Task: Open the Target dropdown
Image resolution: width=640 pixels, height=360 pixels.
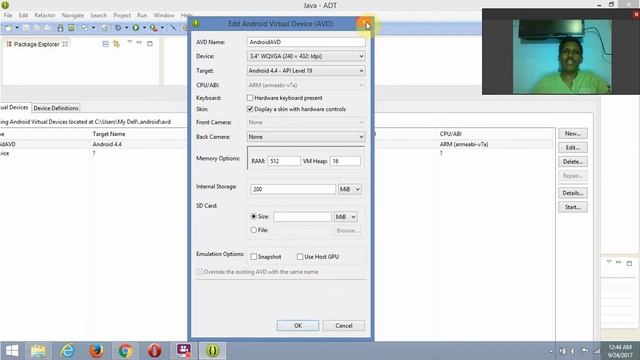Action: pyautogui.click(x=306, y=71)
